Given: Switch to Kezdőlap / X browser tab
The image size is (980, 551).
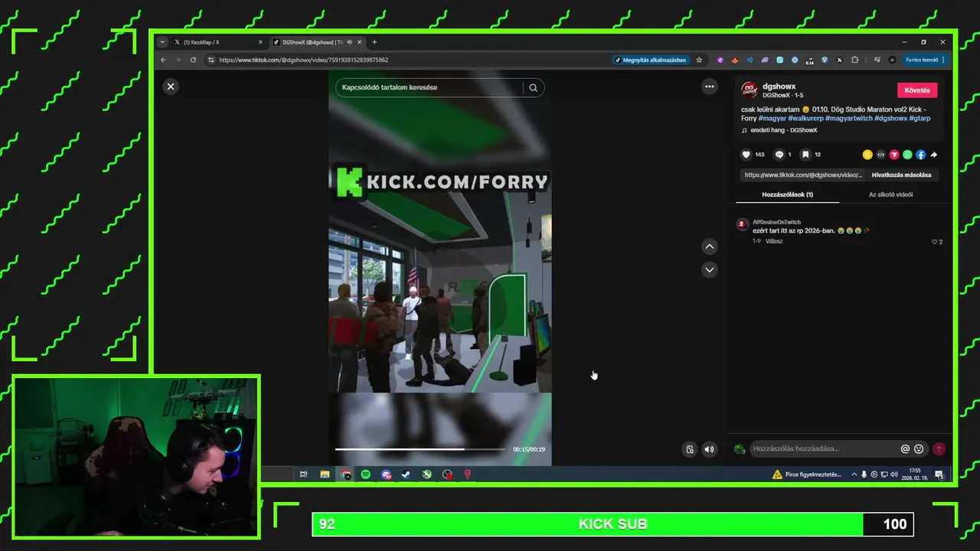Looking at the screenshot, I should 219,42.
